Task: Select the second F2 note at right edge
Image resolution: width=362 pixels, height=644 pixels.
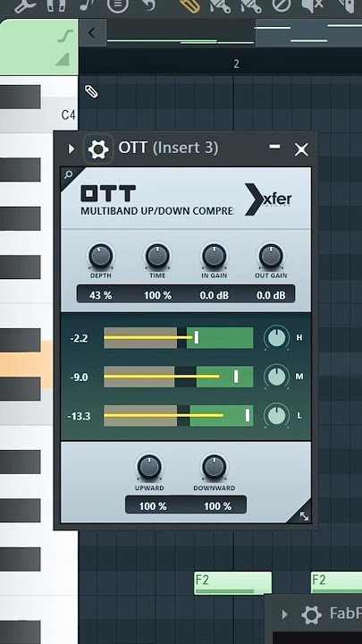Action: pos(336,583)
